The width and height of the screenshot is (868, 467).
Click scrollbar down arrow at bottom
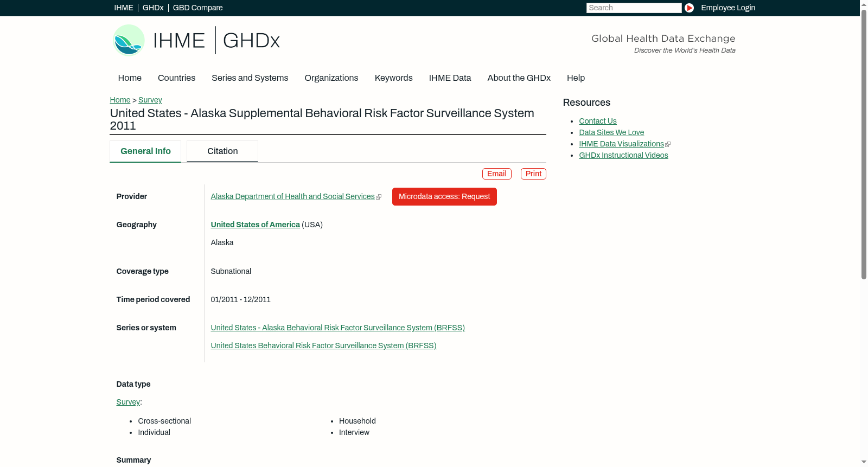pyautogui.click(x=864, y=462)
